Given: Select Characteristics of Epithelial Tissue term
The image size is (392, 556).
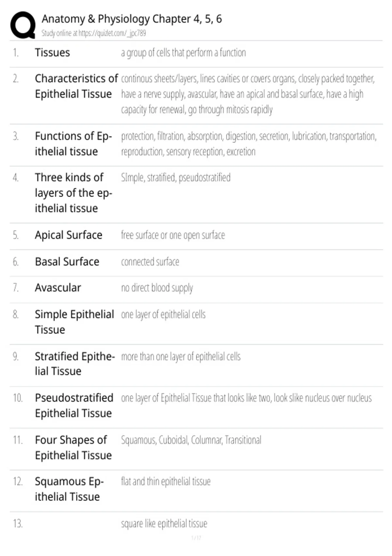Looking at the screenshot, I should (76, 86).
